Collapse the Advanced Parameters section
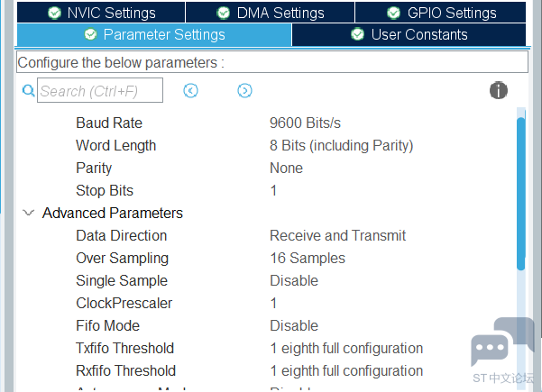 (x=28, y=213)
